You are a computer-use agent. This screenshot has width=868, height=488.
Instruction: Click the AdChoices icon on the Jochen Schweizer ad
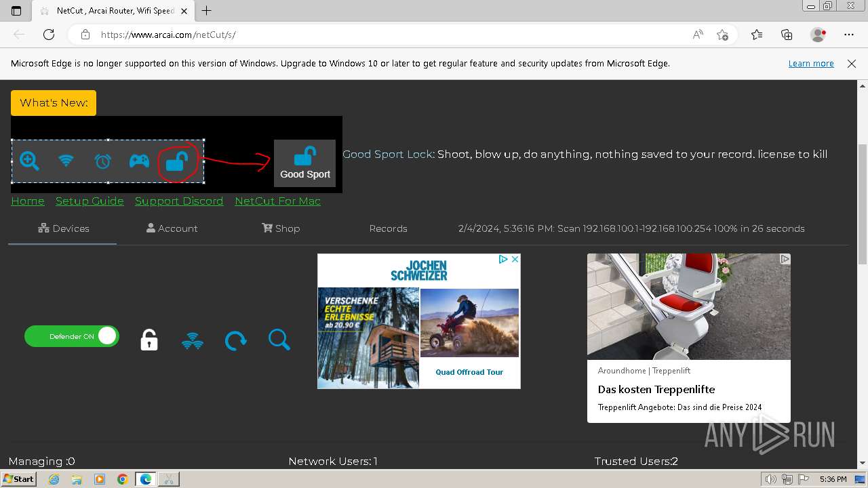pyautogui.click(x=503, y=259)
